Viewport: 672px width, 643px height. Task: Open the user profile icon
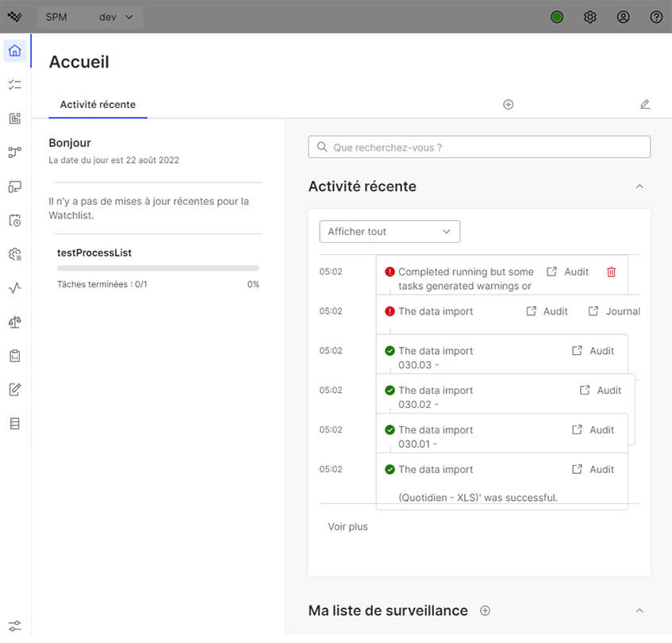[624, 17]
